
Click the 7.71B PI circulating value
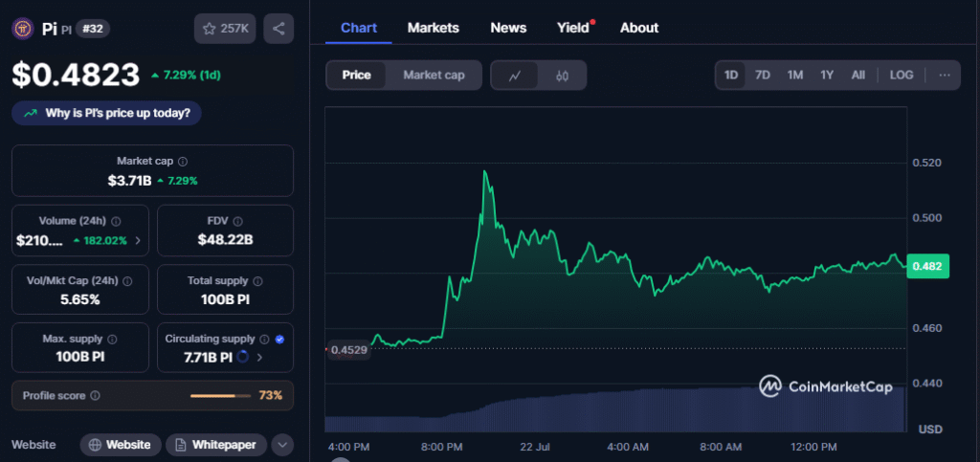pyautogui.click(x=208, y=358)
